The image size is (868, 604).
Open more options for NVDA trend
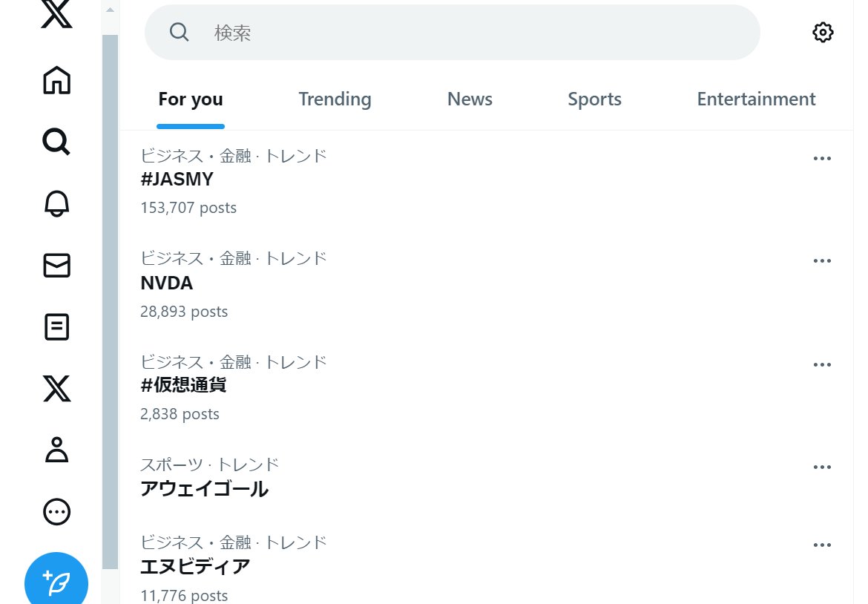tap(822, 260)
